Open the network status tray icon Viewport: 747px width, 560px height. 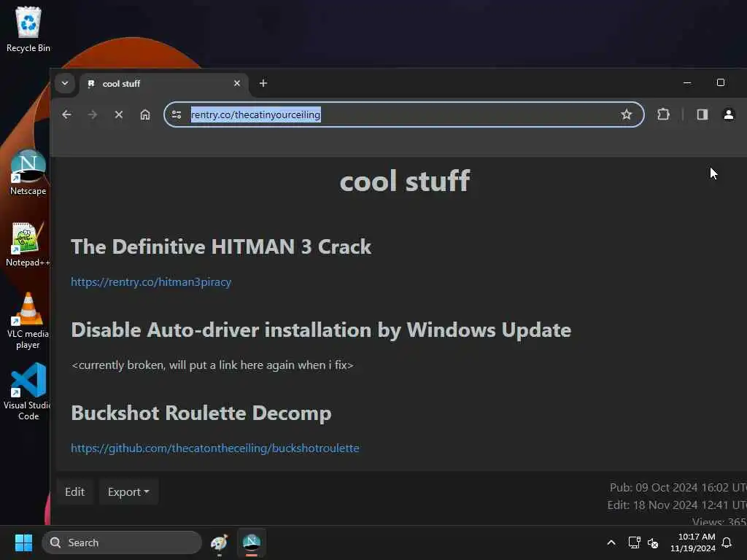(634, 542)
